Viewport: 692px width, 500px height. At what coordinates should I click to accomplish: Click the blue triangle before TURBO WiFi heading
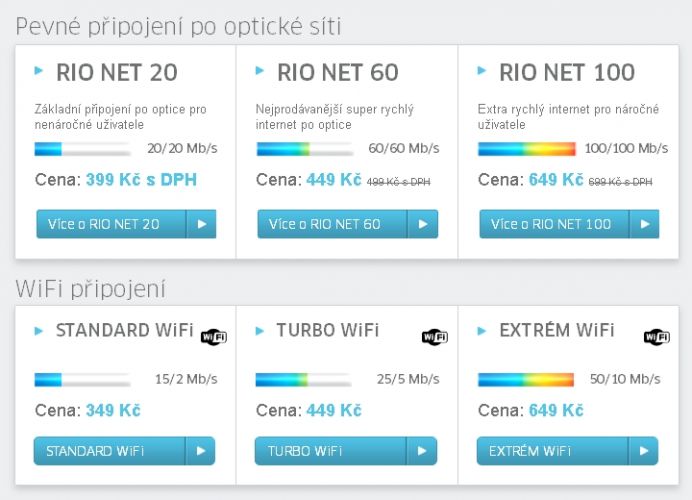click(x=260, y=331)
